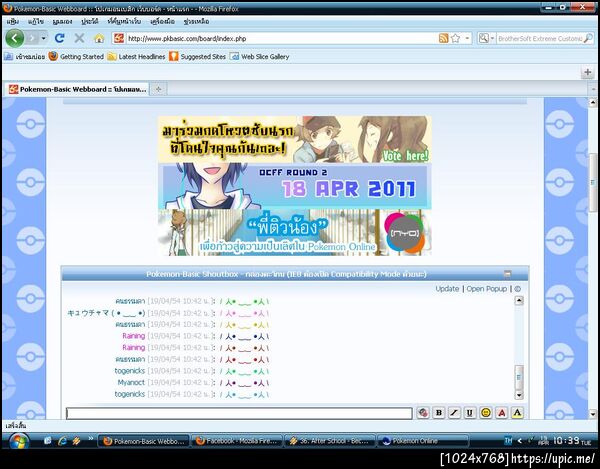Screen dimensions: 600x469
Task: Open the yellow A highlight color picker
Action: coord(517,413)
